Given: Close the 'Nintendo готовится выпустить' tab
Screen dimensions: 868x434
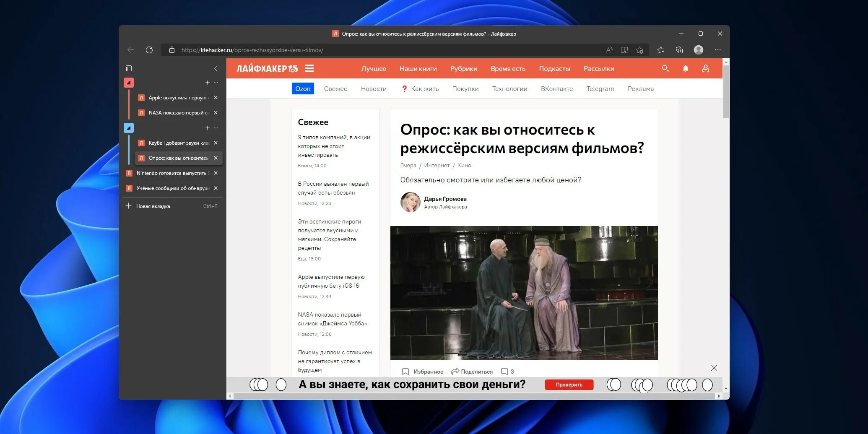Looking at the screenshot, I should point(216,173).
